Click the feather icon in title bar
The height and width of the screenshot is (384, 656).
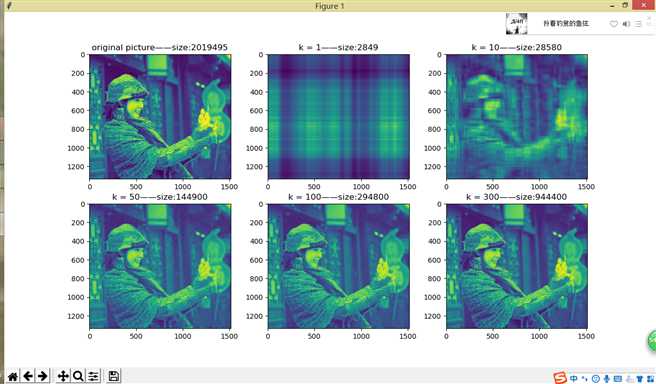click(x=9, y=6)
